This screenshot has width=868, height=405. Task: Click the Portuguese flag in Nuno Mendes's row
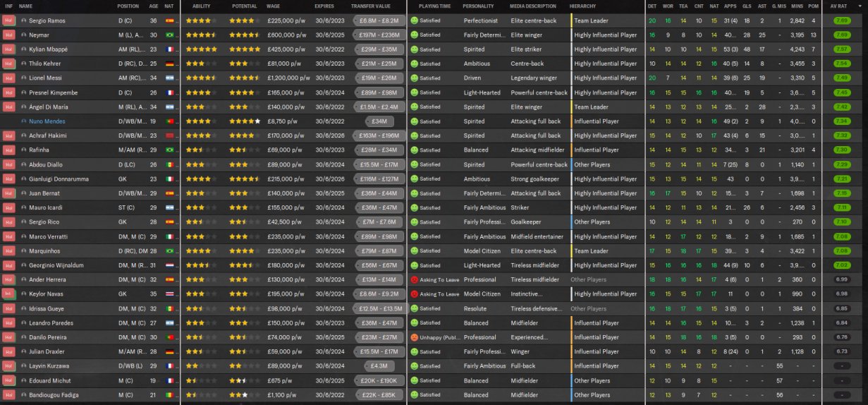tap(169, 121)
